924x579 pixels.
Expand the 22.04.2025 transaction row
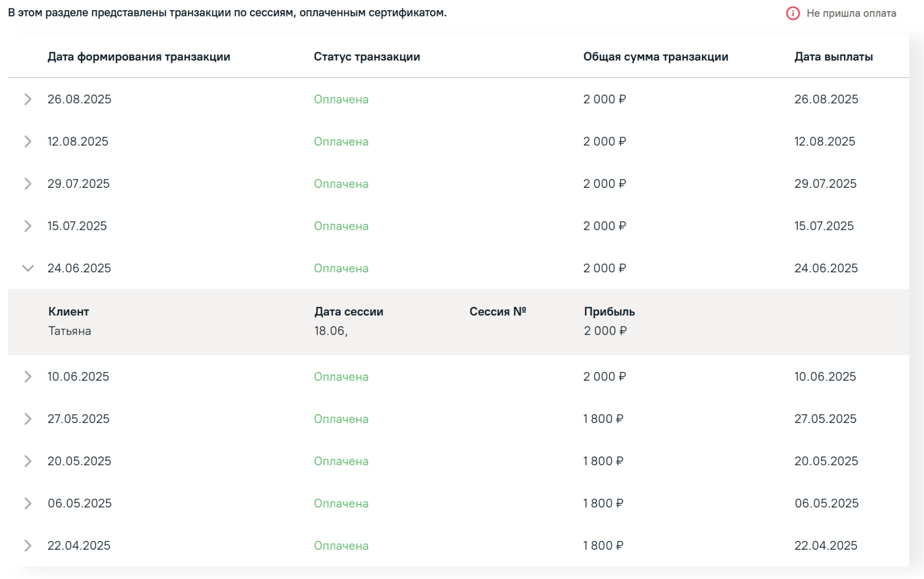28,546
